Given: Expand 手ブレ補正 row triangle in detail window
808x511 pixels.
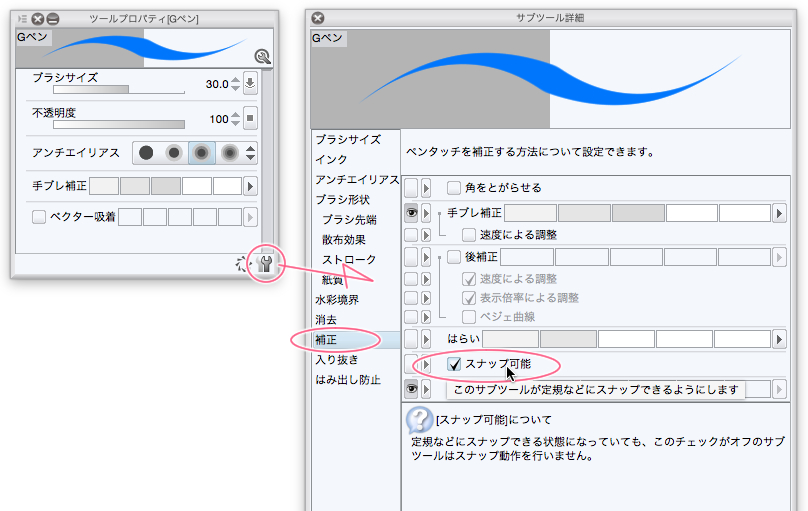Looking at the screenshot, I should [426, 213].
